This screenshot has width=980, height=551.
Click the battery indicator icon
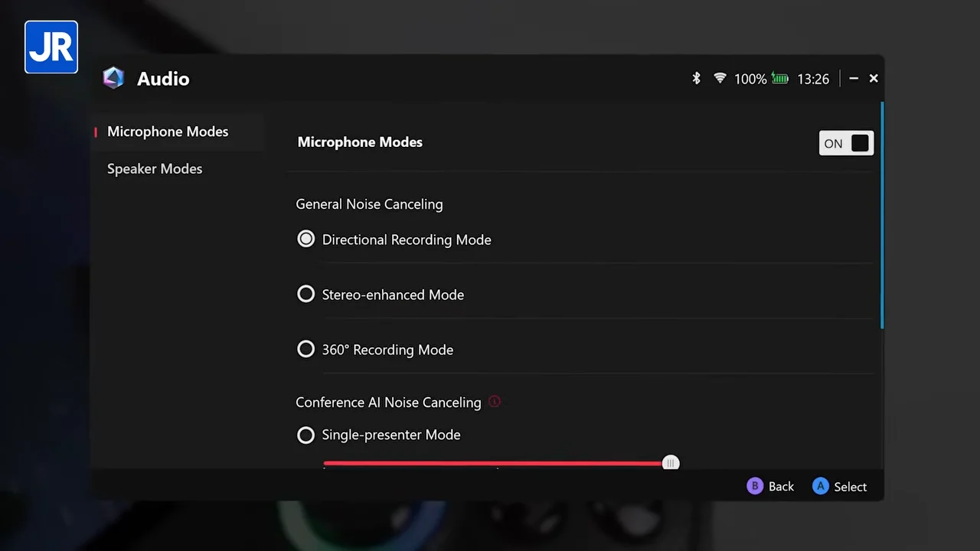[x=779, y=78]
